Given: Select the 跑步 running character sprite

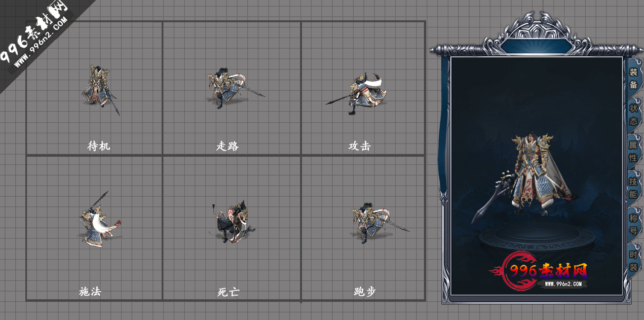Looking at the screenshot, I should (380, 222).
